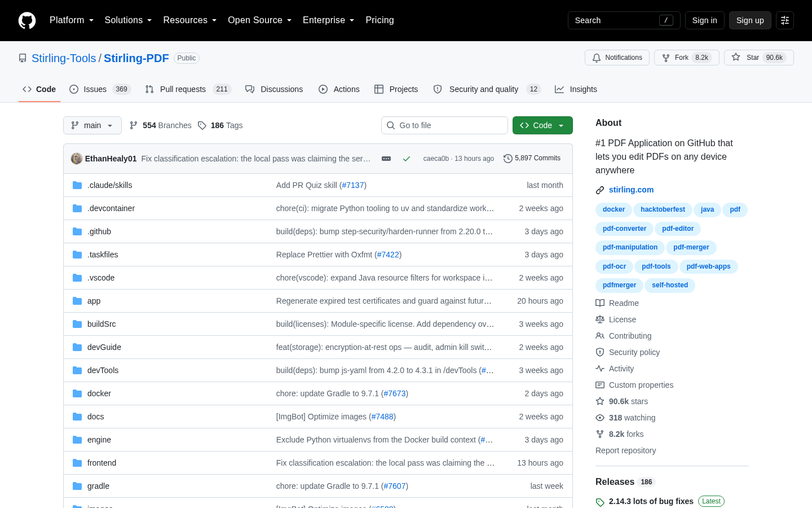Switch to the Projects tab
This screenshot has height=508, width=812.
click(x=396, y=89)
